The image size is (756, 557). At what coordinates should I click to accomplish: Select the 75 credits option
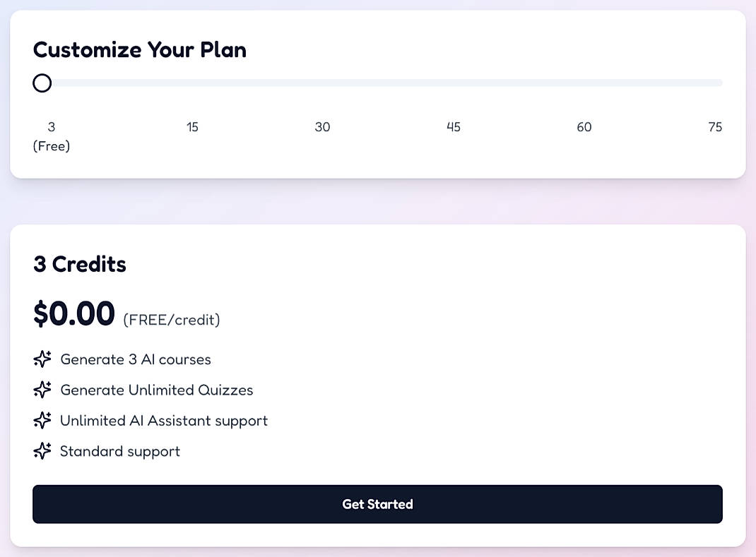click(715, 127)
